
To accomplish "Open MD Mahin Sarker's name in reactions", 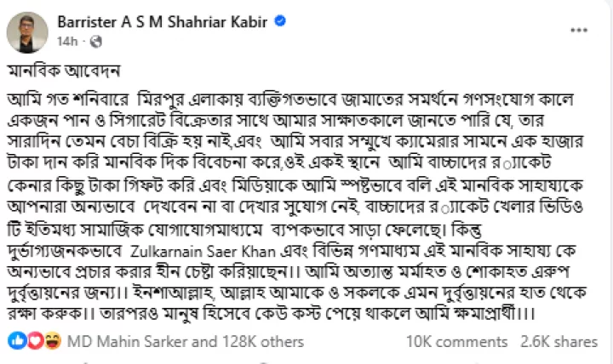I will click(x=119, y=341).
